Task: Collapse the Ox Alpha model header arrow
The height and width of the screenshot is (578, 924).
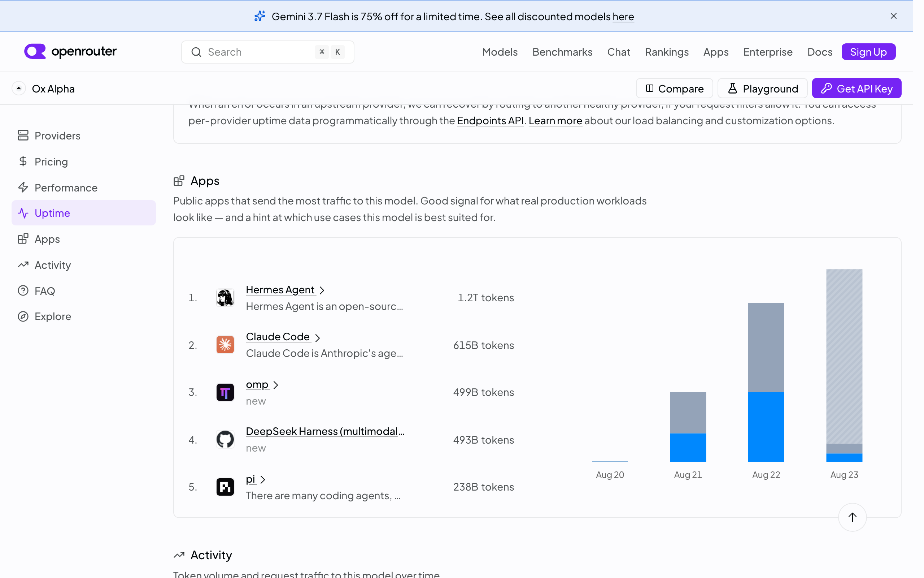Action: coord(19,88)
